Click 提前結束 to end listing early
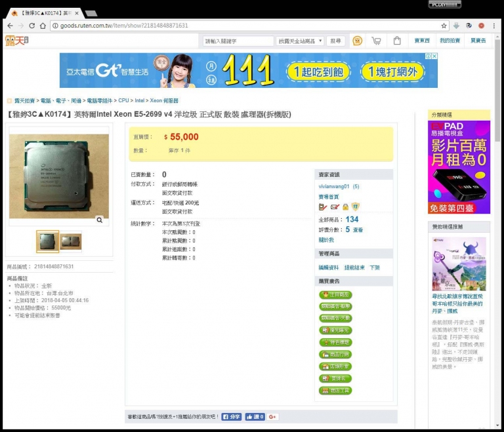Screen dimensions: 504x432 pos(354,267)
